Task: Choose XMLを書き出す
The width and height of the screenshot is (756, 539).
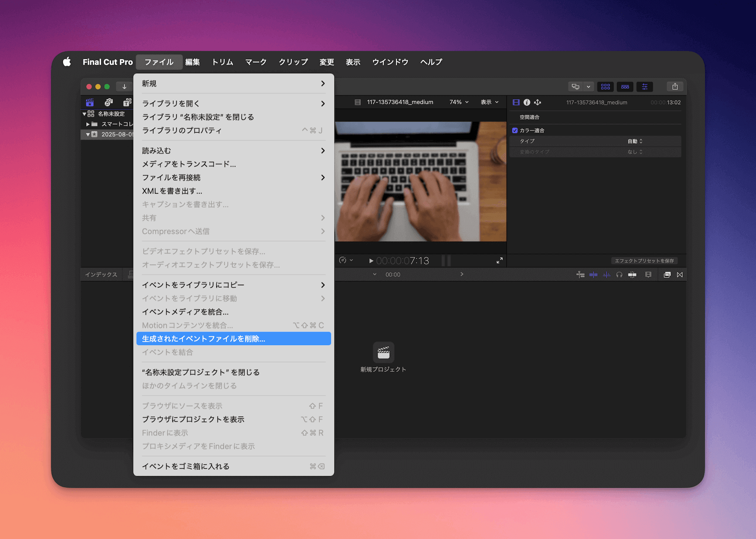Action: point(234,191)
